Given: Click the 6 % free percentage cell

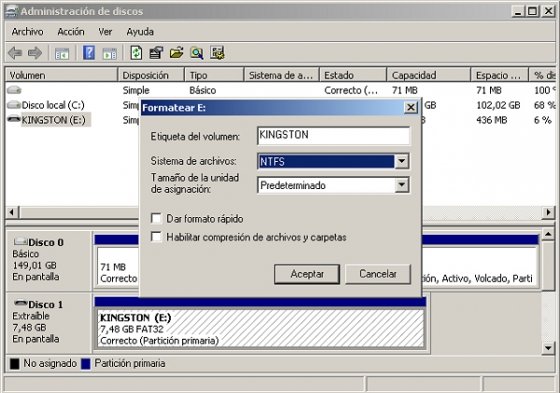Looking at the screenshot, I should click(542, 120).
